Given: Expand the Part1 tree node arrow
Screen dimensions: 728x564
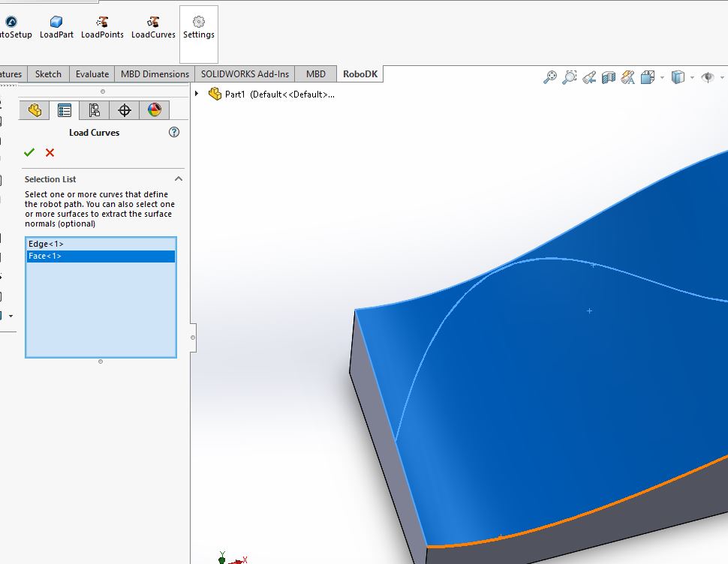Looking at the screenshot, I should tap(197, 94).
